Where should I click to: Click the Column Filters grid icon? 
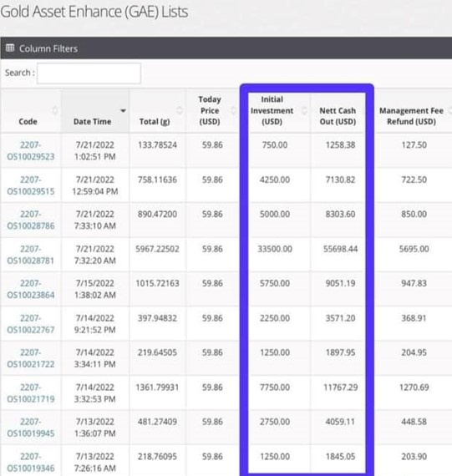10,48
